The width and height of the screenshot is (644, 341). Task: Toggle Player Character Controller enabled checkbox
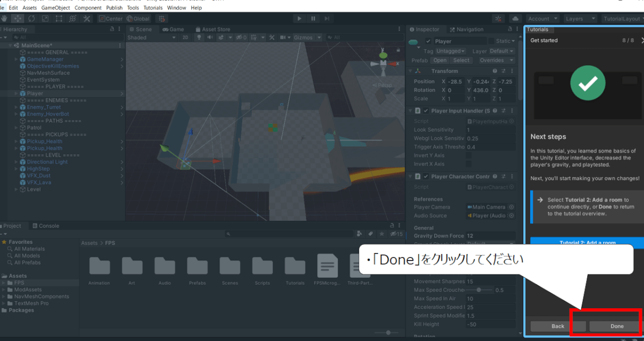426,176
